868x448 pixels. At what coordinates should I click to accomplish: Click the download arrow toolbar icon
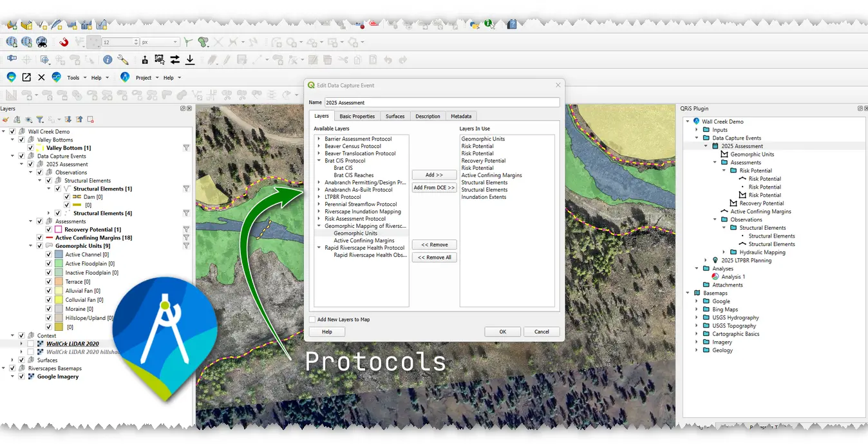190,60
